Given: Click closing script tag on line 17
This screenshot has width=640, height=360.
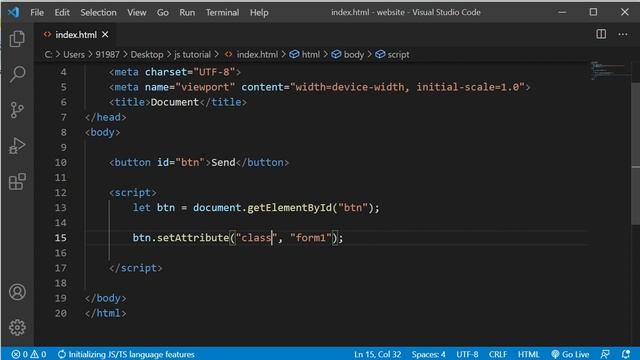Looking at the screenshot, I should click(136, 268).
